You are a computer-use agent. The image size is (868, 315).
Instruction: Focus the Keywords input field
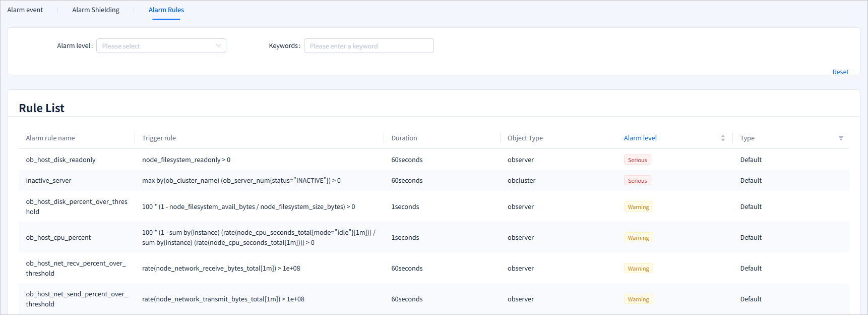coord(368,46)
